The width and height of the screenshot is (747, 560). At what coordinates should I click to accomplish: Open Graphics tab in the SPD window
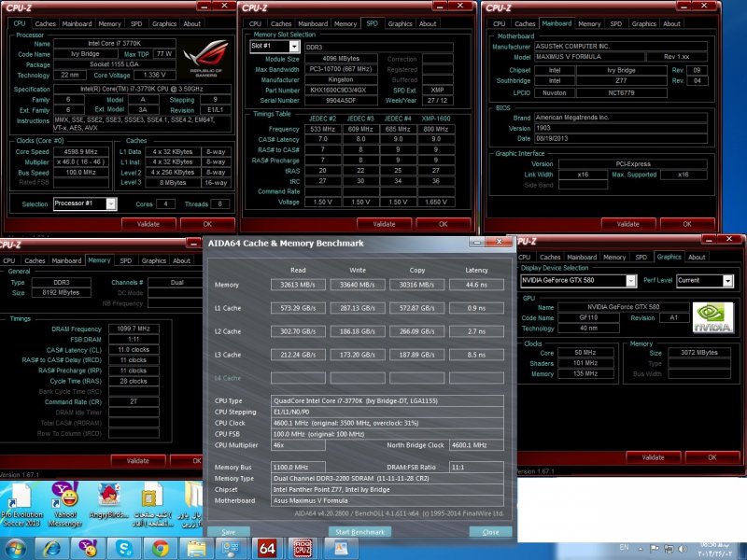click(x=400, y=24)
